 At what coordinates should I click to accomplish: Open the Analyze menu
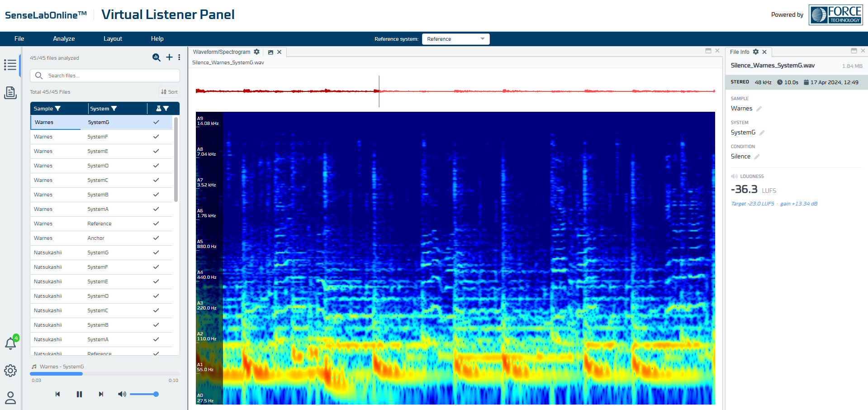pyautogui.click(x=64, y=39)
